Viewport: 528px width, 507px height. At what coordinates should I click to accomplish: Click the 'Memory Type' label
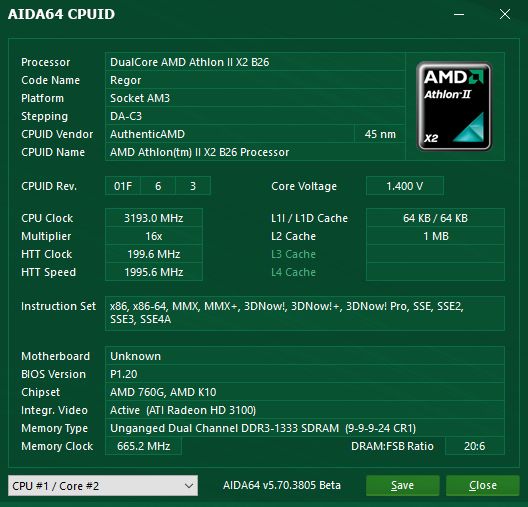[x=55, y=428]
